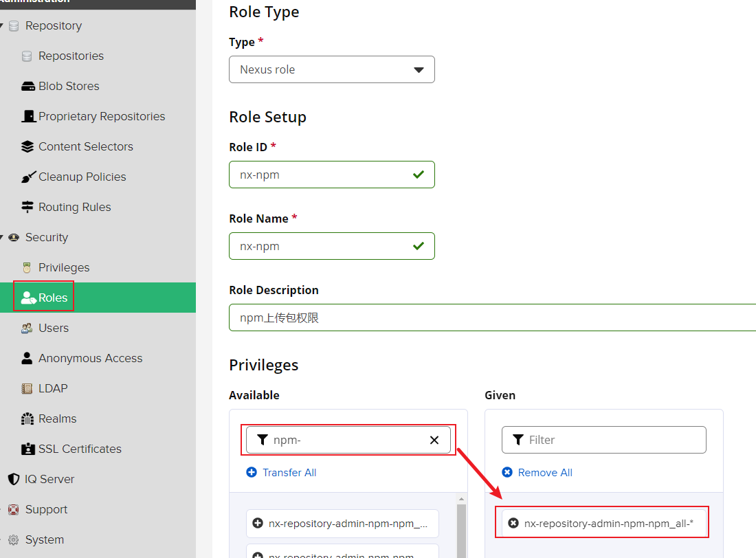This screenshot has width=756, height=558.
Task: Open Proprietary Repositories page
Action: click(x=102, y=116)
